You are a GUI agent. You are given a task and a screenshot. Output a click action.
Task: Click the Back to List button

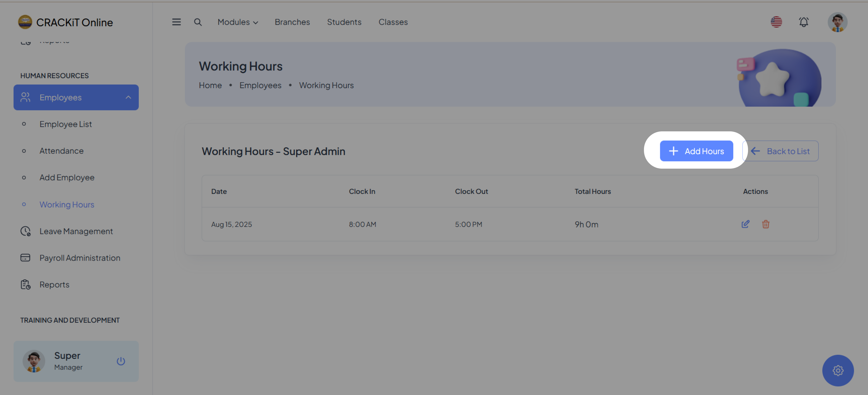click(780, 151)
